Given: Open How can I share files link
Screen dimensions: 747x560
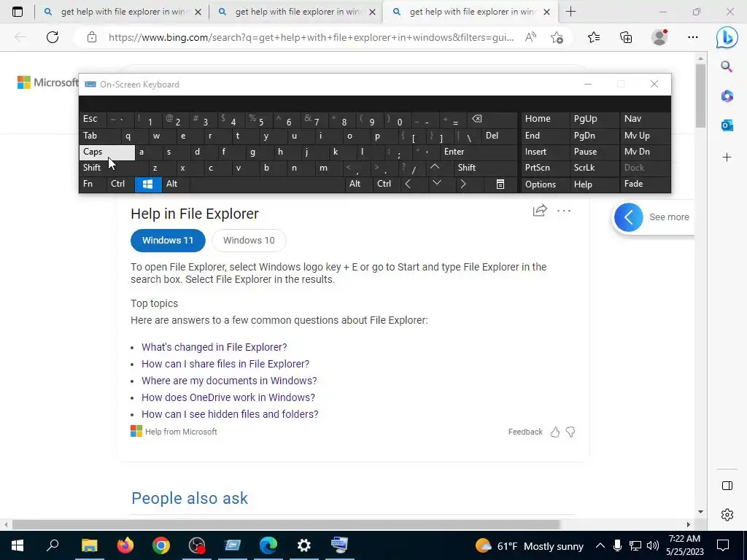Looking at the screenshot, I should coord(225,364).
